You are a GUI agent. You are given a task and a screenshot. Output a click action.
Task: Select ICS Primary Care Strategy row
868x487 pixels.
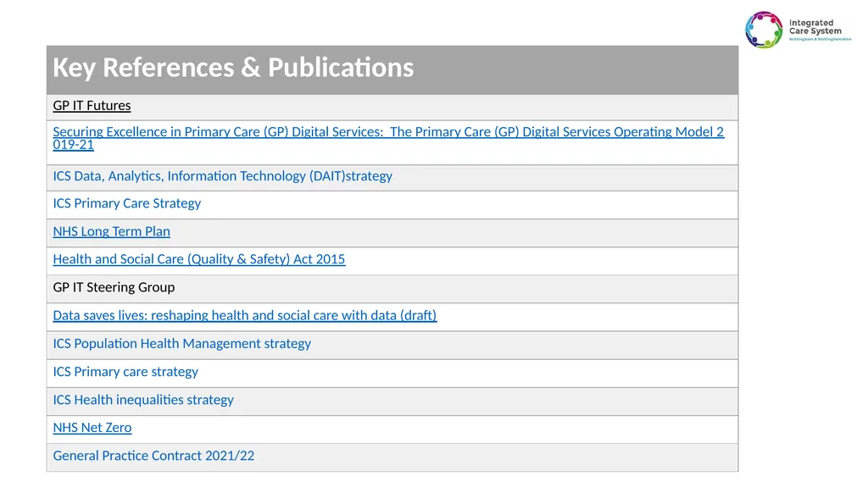392,205
